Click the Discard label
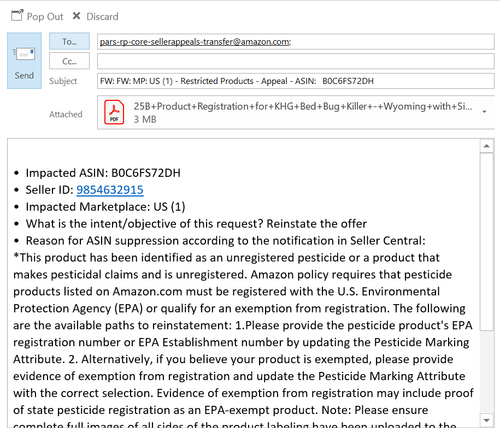Viewport: 500px width, 428px height. click(x=102, y=16)
